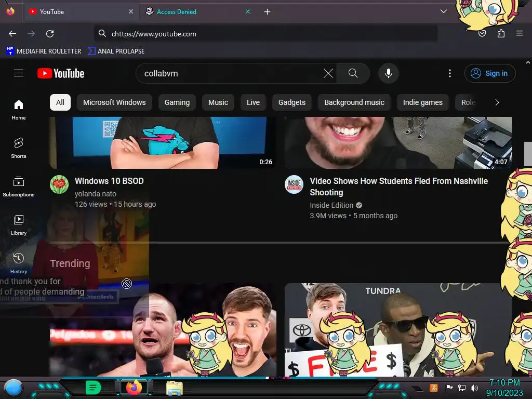This screenshot has height=399, width=532.
Task: Open green notes app in taskbar
Action: tap(94, 388)
